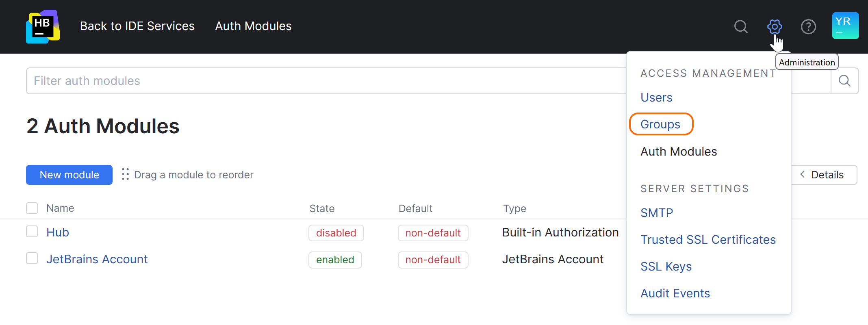Click the Access Management section label
Screen dimensions: 868x325
[708, 73]
